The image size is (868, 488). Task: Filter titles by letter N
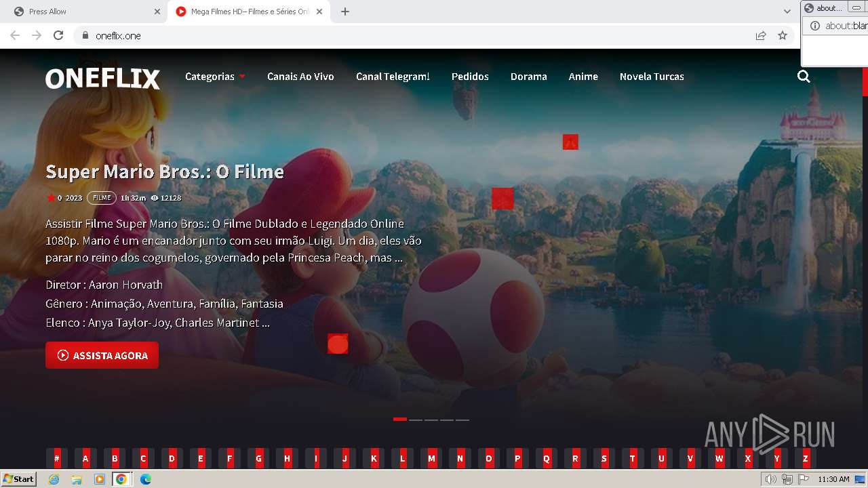(x=460, y=458)
